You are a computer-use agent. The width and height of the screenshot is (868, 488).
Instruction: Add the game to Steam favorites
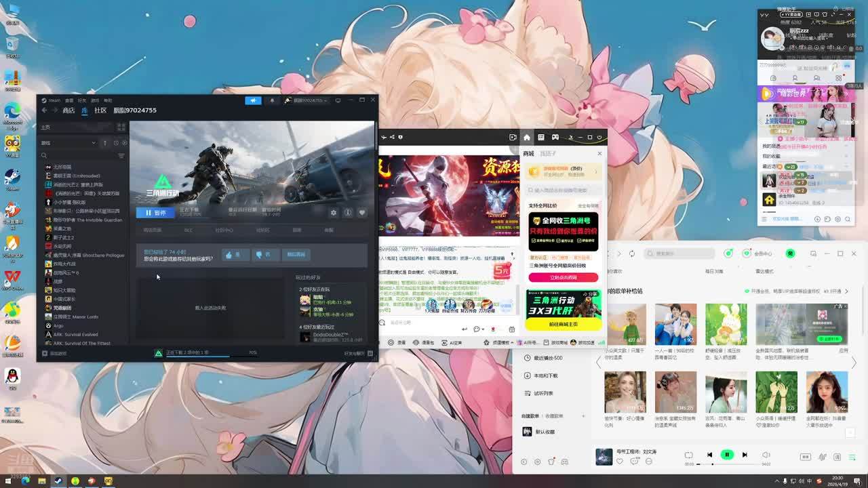[362, 213]
